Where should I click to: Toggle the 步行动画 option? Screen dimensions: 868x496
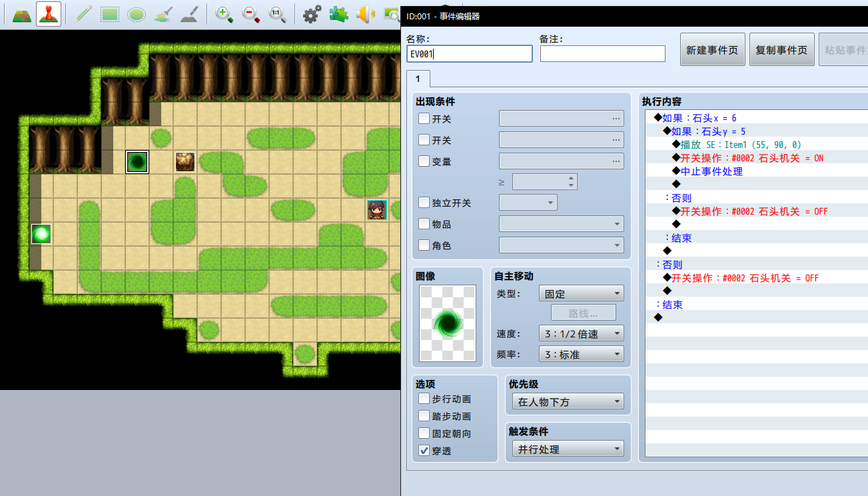point(424,399)
